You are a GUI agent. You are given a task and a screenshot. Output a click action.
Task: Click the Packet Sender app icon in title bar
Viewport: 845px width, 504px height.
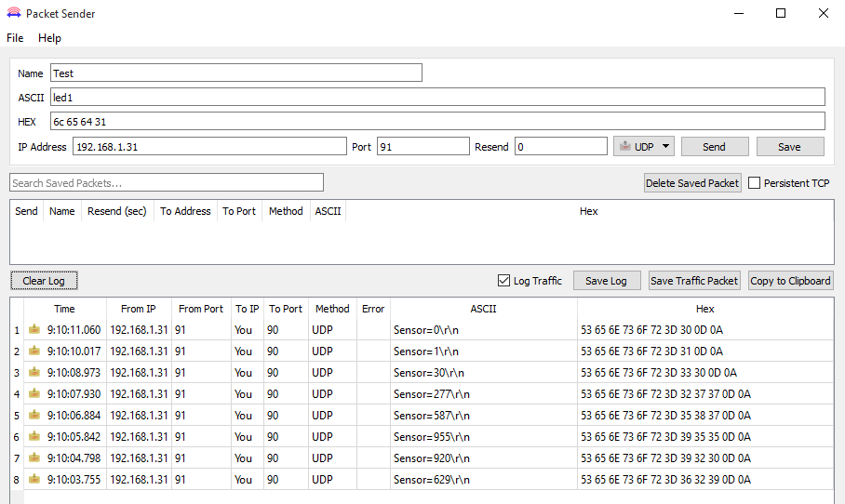click(x=13, y=13)
